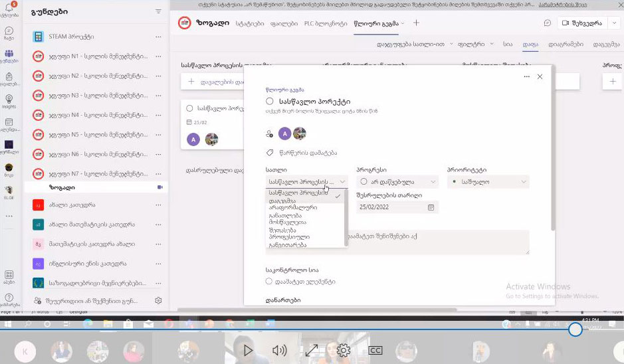Click the filter icon in teams list header
This screenshot has height=364, width=624.
click(158, 11)
